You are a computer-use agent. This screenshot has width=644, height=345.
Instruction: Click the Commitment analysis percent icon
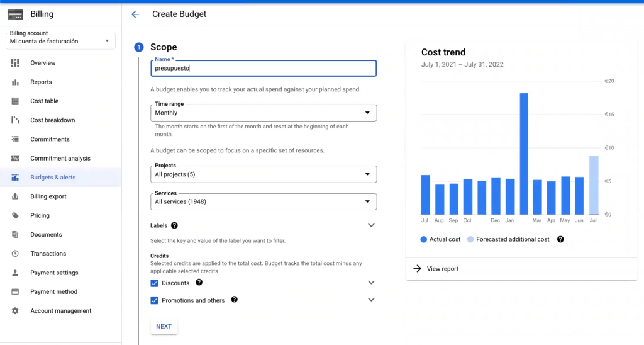coord(15,158)
